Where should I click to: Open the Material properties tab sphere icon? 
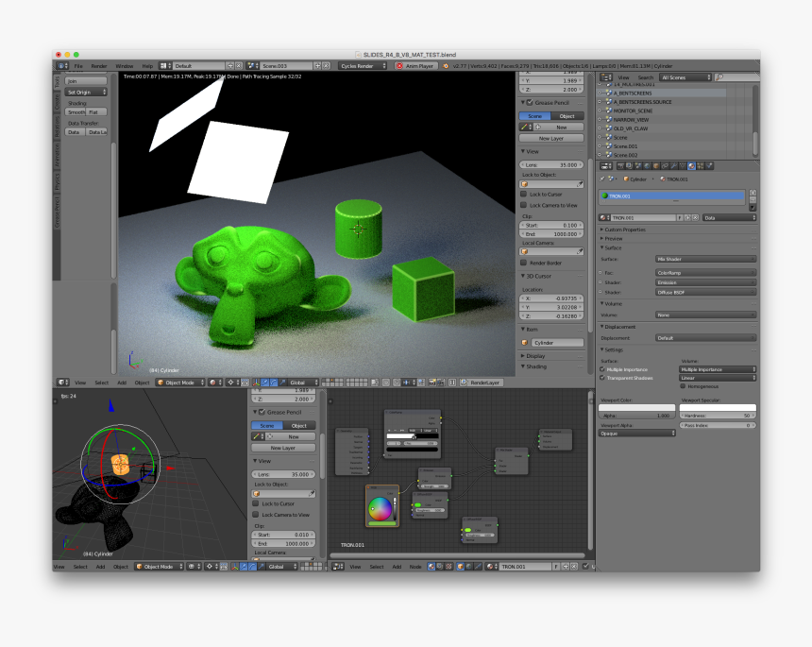pos(690,166)
